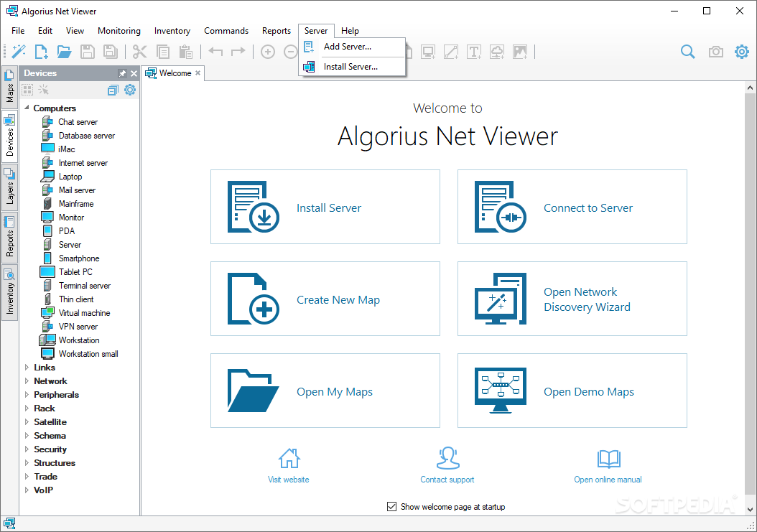Click the Copy toolbar icon
Viewport: 757px width, 532px height.
click(x=163, y=51)
